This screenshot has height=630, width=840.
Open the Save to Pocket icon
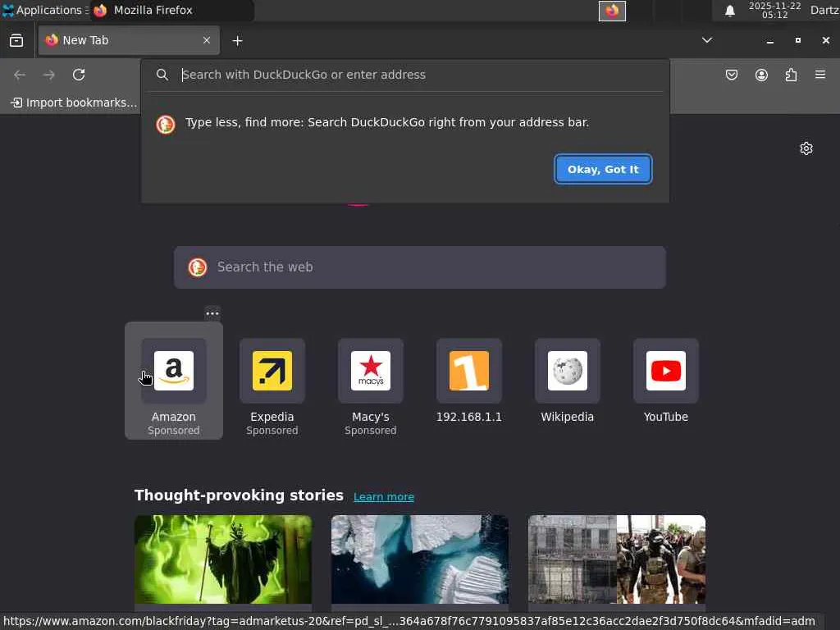coord(731,75)
